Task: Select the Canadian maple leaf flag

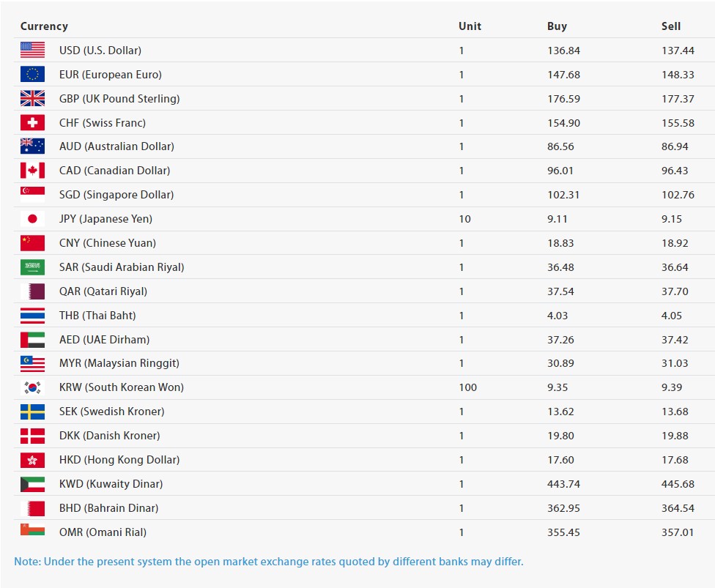Action: coord(32,171)
